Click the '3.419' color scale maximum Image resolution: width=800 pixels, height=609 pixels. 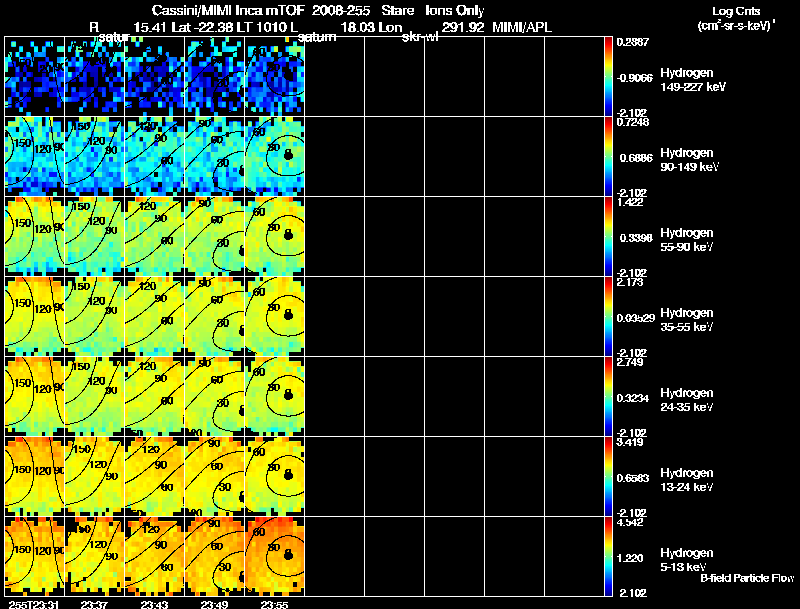point(630,442)
